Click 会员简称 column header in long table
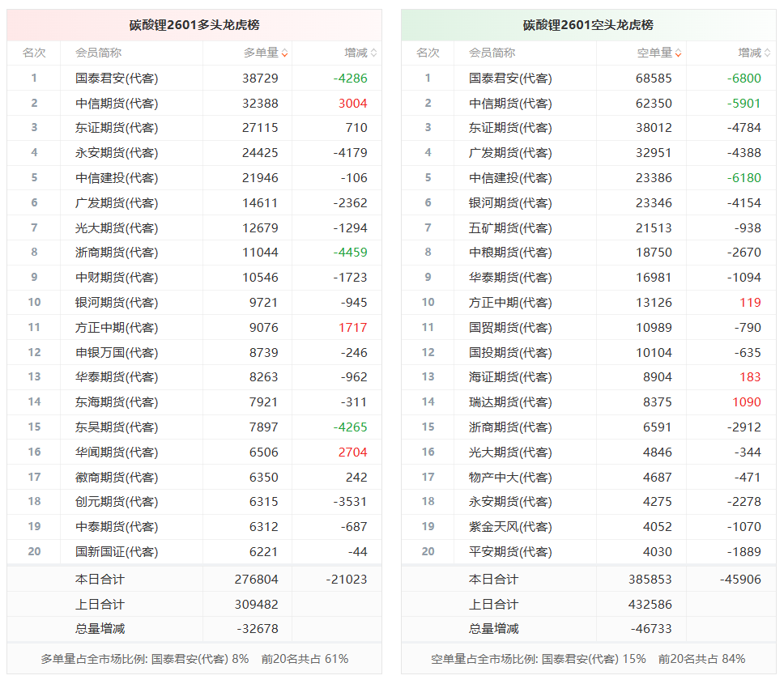 pos(99,53)
